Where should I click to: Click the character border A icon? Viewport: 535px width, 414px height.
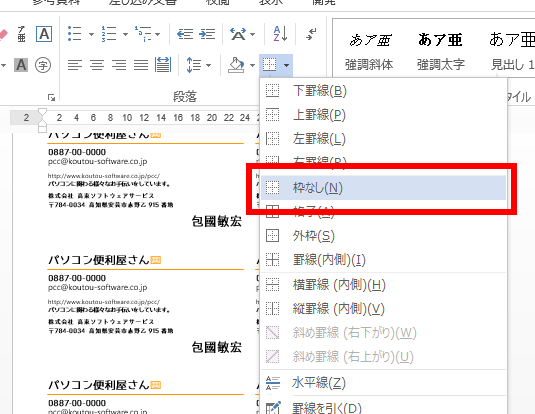point(44,34)
